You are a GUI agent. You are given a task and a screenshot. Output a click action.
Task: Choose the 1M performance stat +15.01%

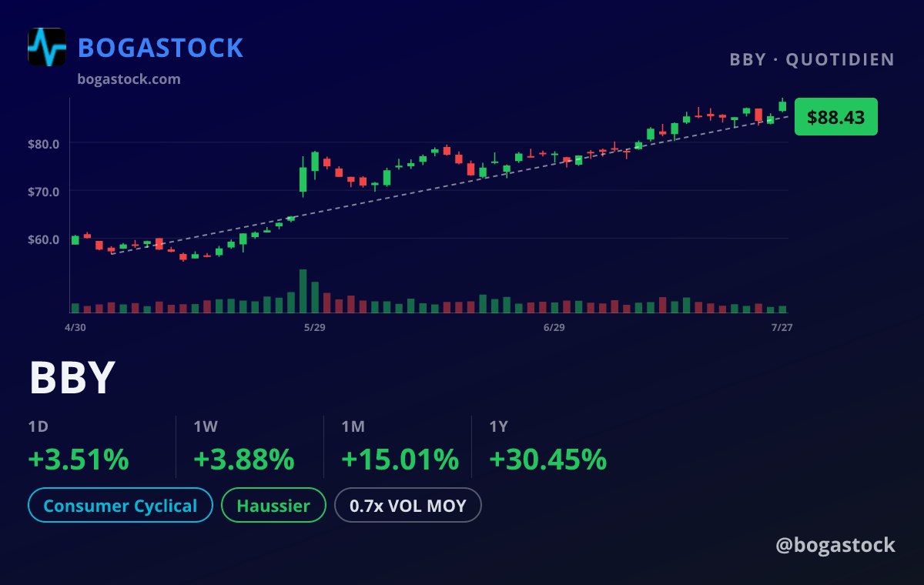click(x=400, y=460)
